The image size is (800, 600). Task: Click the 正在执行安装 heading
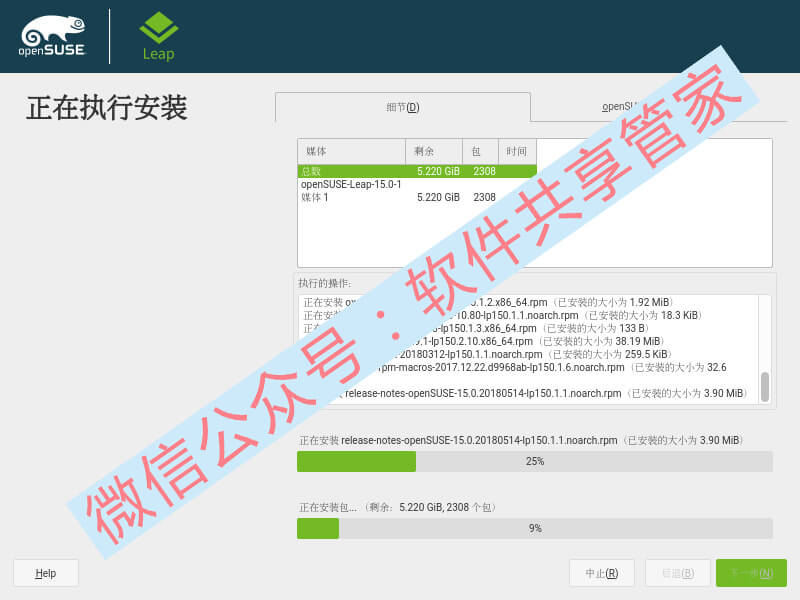pos(107,108)
